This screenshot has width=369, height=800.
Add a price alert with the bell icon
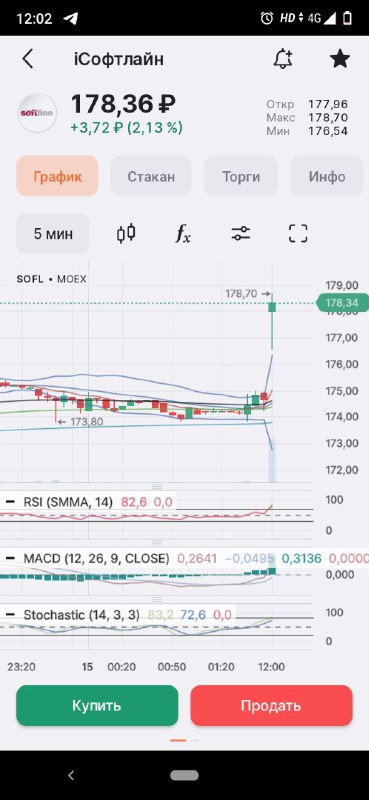tap(283, 59)
